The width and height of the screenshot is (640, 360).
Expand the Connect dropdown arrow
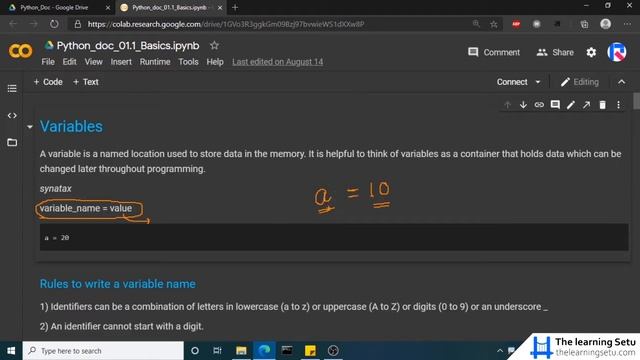pos(538,82)
